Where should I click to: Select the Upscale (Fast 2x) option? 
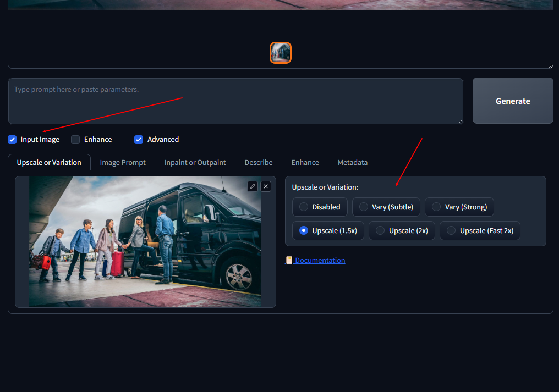(x=480, y=230)
